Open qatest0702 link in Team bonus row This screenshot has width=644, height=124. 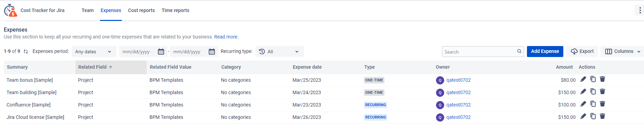(x=458, y=80)
